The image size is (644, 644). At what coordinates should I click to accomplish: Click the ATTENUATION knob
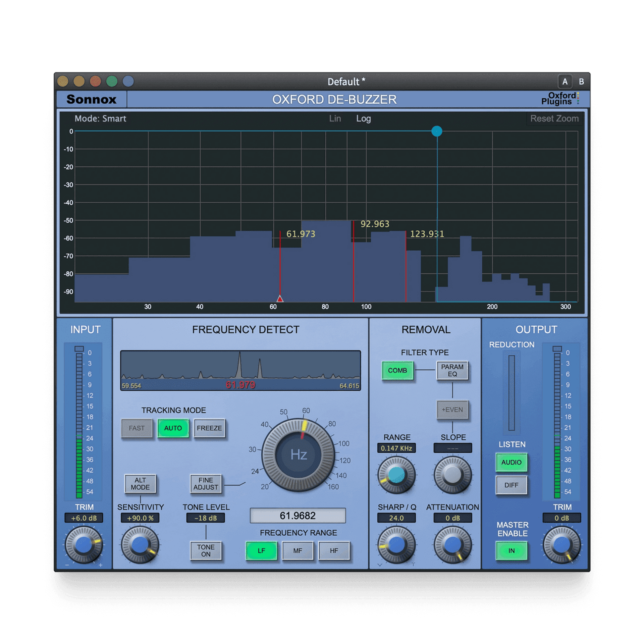click(452, 545)
